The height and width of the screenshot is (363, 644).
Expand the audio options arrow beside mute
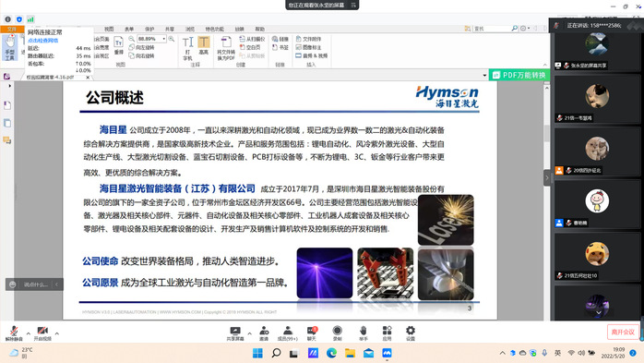(x=29, y=333)
